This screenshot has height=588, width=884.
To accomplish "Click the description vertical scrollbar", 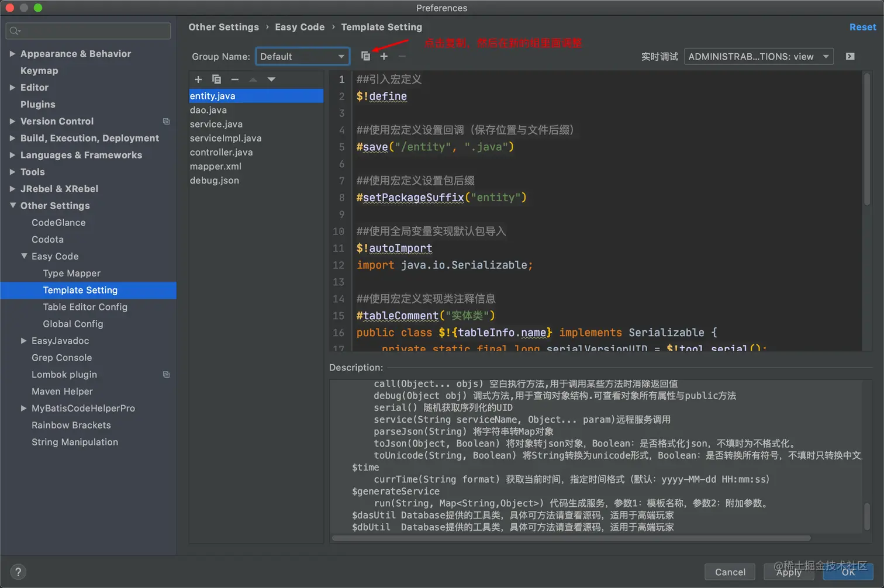I will [x=867, y=516].
